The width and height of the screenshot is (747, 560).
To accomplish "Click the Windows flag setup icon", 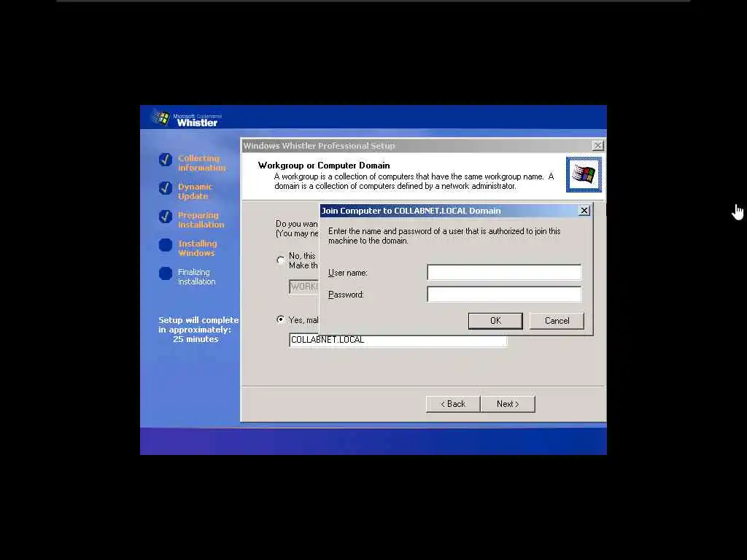I will [584, 174].
